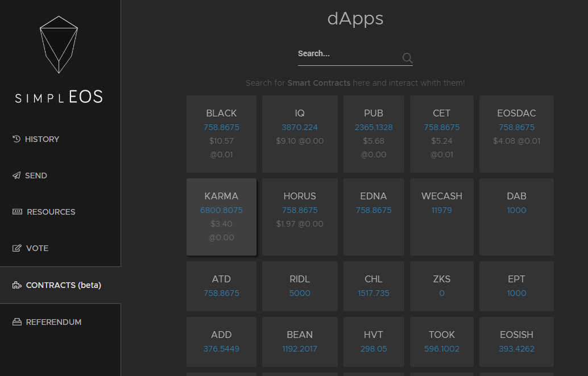Screen dimensions: 588x376
Task: Open the RIDL token card
Action: click(300, 286)
